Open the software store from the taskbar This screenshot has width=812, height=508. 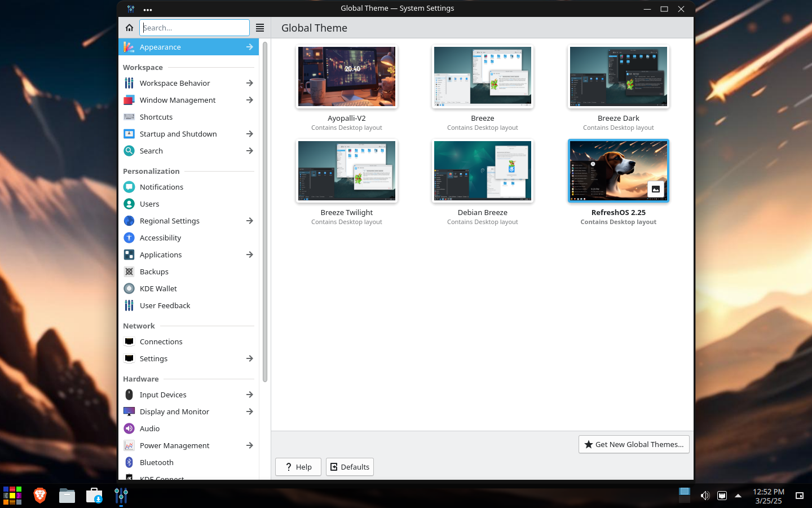94,496
